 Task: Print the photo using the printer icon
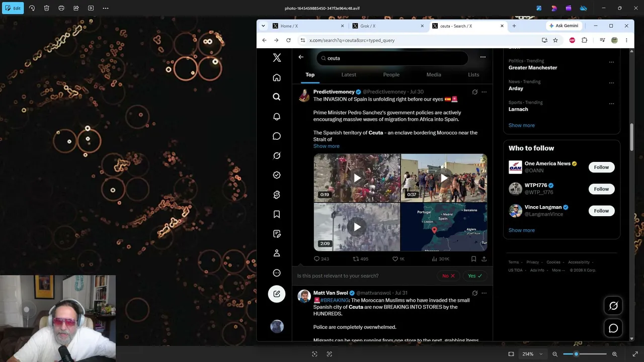coord(61,8)
